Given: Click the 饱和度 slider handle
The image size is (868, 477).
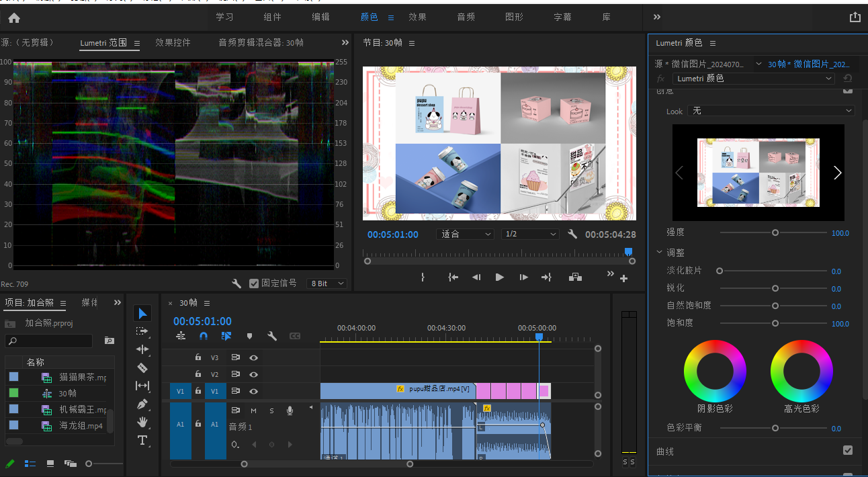Looking at the screenshot, I should point(775,323).
